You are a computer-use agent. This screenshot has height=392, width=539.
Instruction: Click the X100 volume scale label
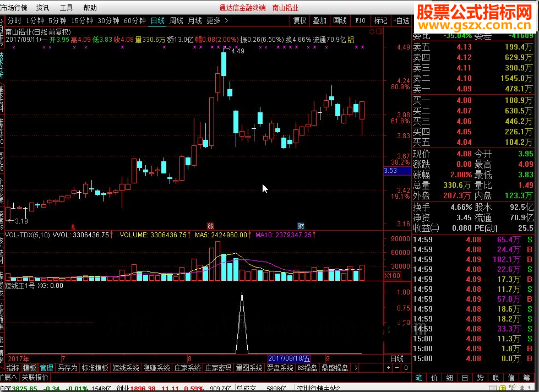click(393, 276)
